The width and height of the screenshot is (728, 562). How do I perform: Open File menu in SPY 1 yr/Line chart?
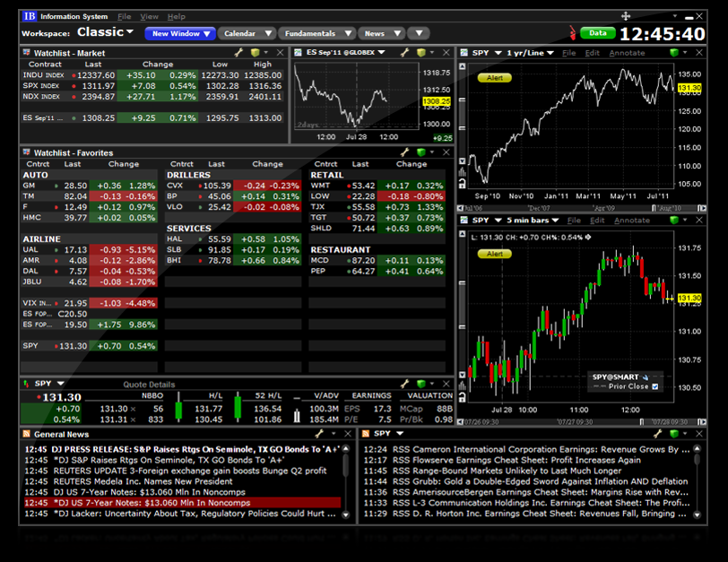568,53
